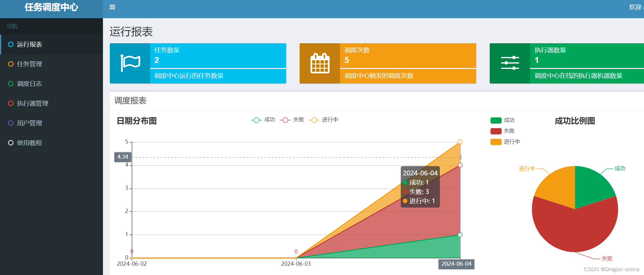Click the 成功 data point at value 1
This screenshot has height=275, width=644.
click(460, 235)
